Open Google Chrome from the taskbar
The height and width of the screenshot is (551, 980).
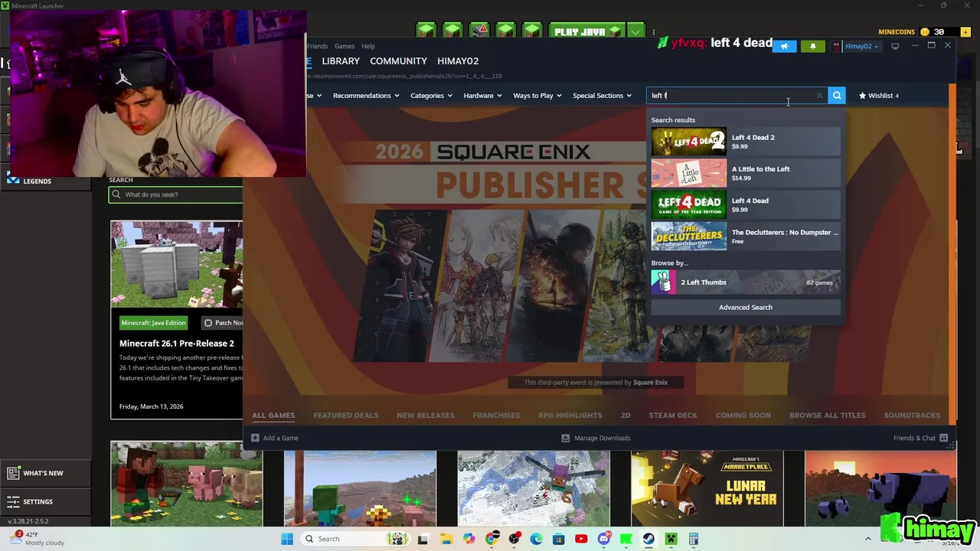[x=492, y=539]
